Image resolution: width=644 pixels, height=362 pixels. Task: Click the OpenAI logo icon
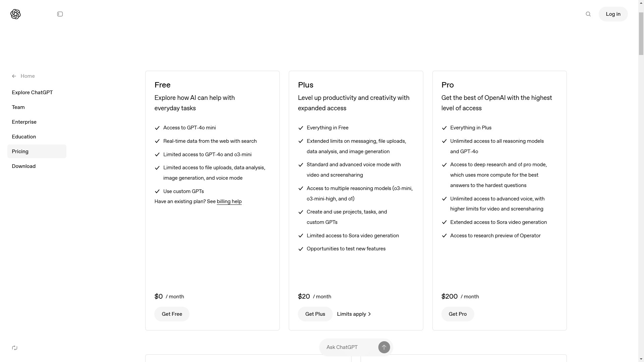(15, 14)
